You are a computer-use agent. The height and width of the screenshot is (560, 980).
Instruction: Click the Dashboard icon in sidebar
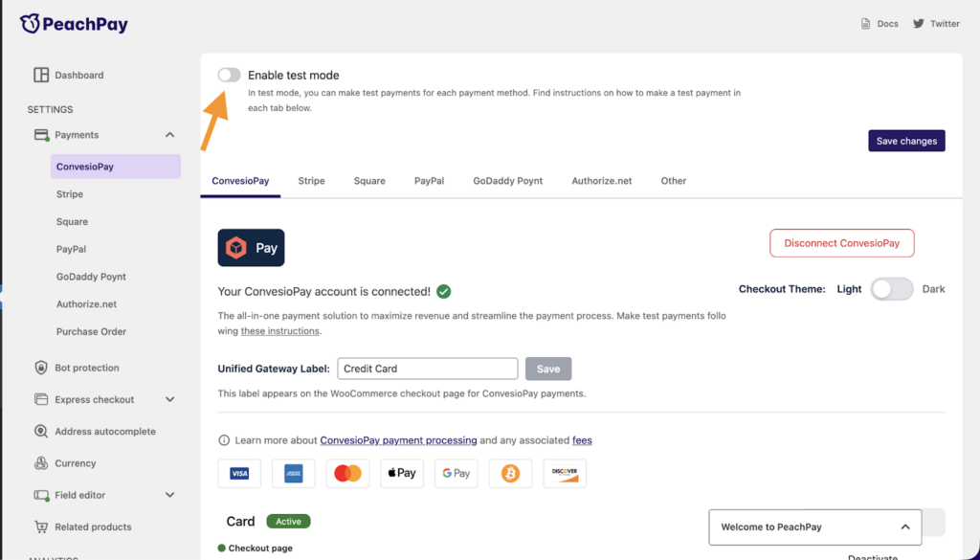click(x=41, y=75)
